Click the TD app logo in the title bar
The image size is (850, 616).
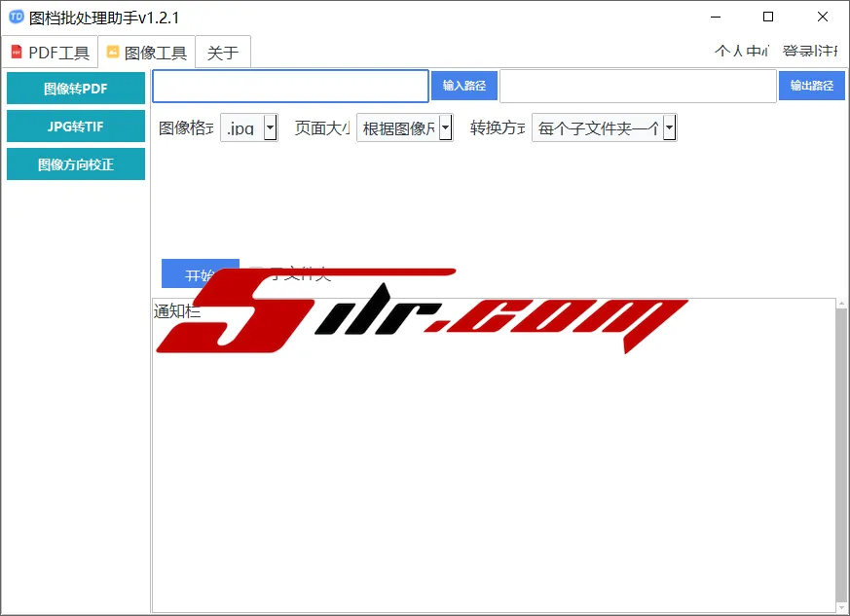(17, 17)
